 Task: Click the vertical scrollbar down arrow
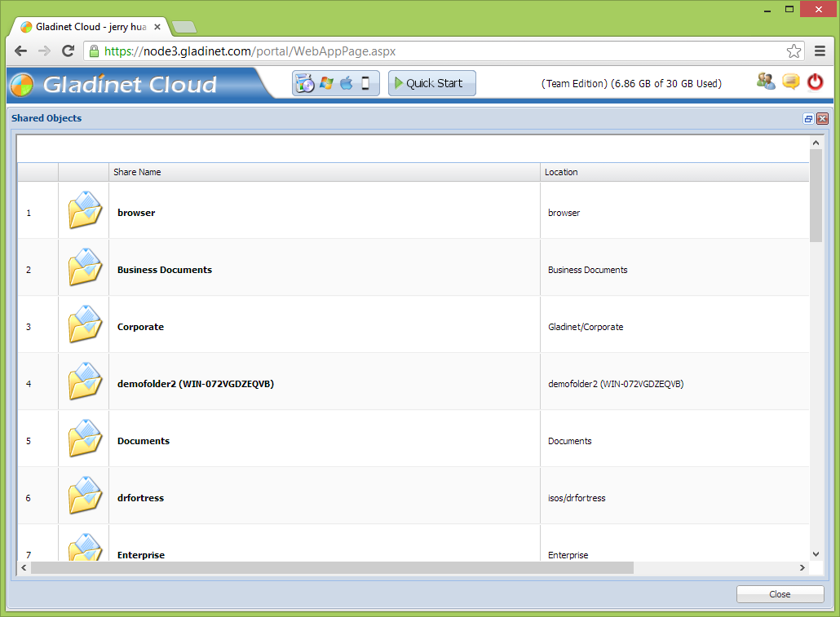[816, 554]
